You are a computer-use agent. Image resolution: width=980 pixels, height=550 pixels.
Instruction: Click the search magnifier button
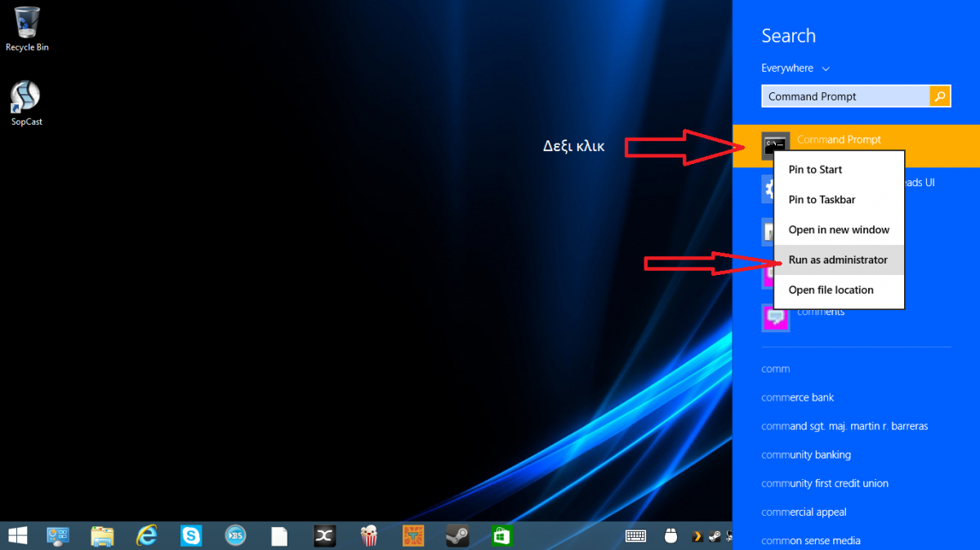[940, 96]
